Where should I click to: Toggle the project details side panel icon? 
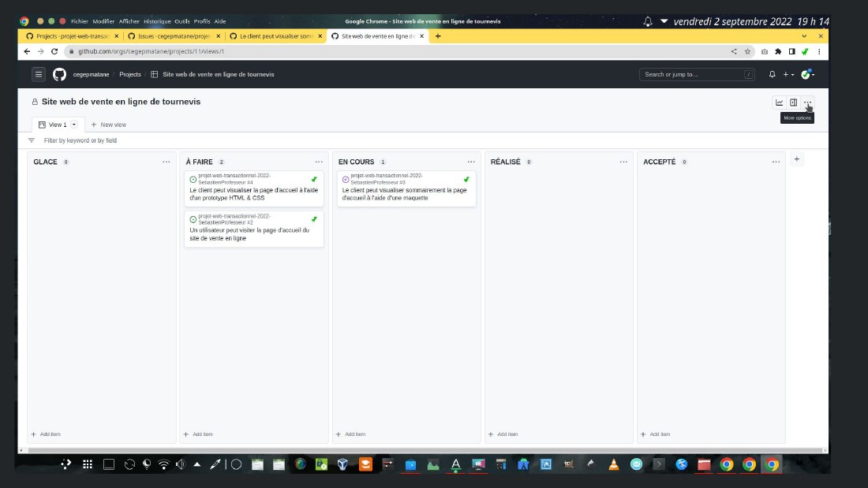tap(793, 102)
